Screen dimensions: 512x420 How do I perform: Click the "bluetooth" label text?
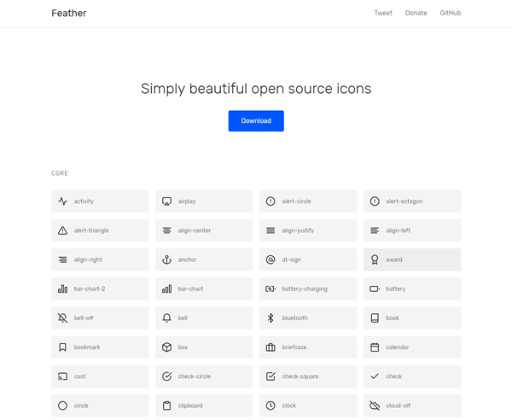pos(295,318)
